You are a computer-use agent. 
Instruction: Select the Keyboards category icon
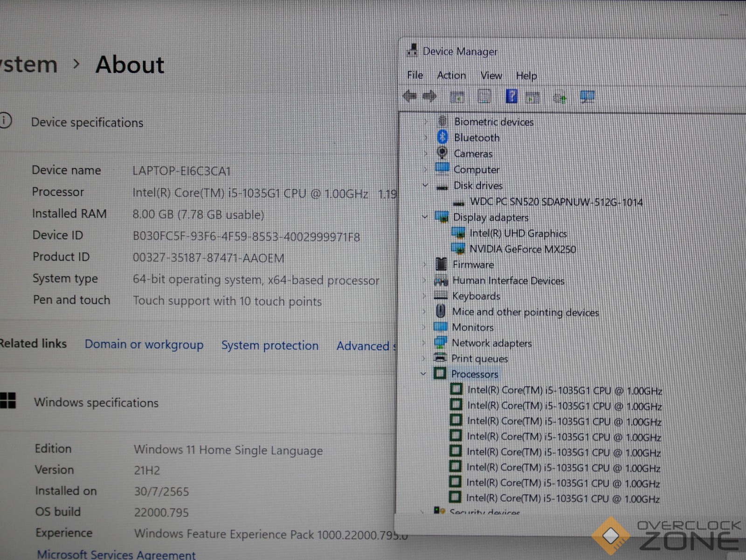click(441, 296)
